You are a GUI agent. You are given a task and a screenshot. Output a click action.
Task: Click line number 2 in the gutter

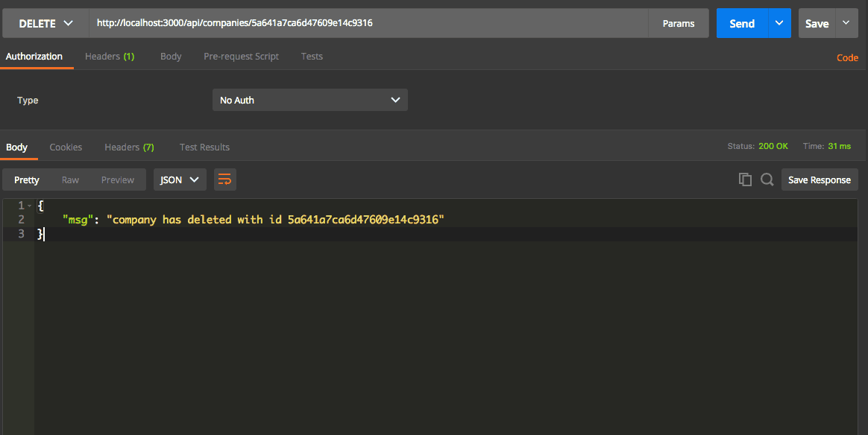(x=21, y=220)
